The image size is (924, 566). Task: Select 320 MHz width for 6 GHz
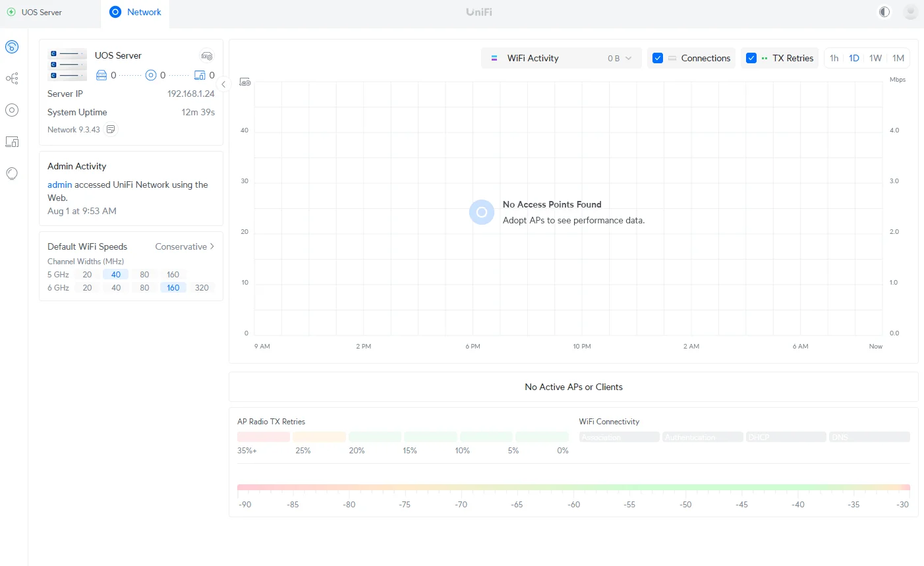click(x=202, y=288)
